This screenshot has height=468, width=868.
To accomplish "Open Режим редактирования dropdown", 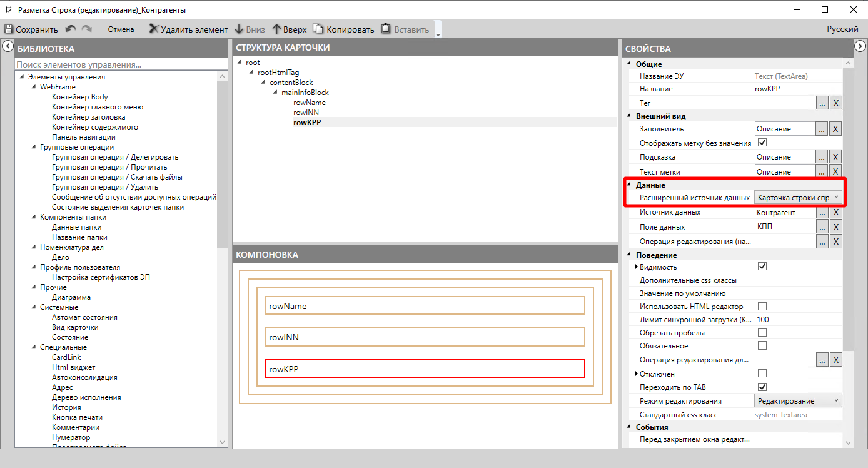I will tap(798, 401).
